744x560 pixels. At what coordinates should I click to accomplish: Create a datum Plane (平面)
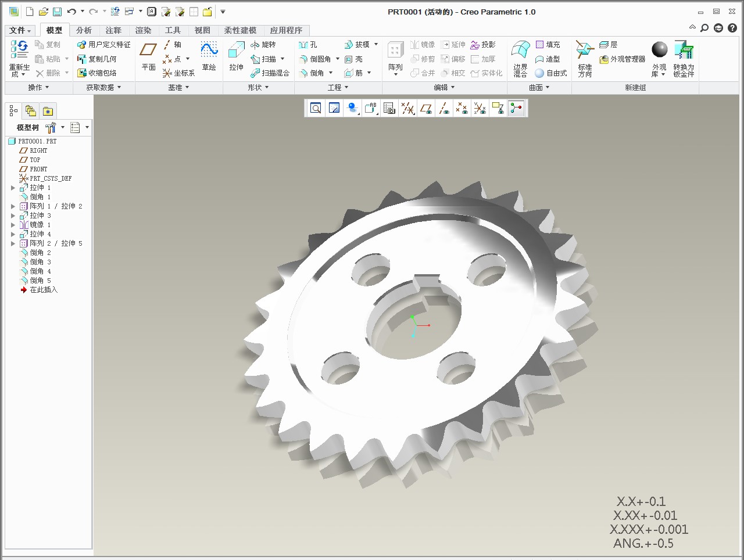[x=149, y=56]
